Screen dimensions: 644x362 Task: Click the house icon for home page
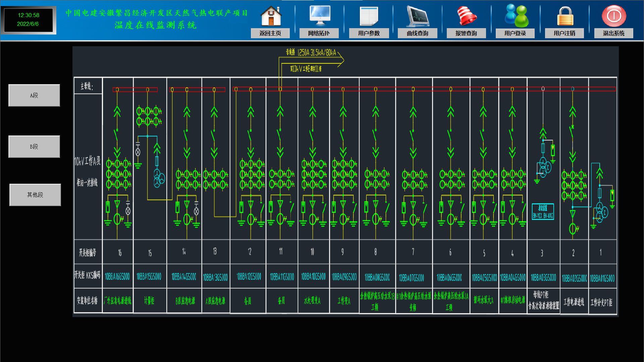271,16
